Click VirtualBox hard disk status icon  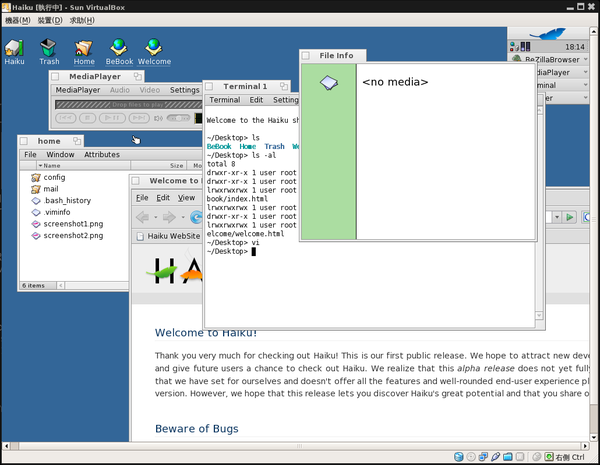(x=458, y=457)
